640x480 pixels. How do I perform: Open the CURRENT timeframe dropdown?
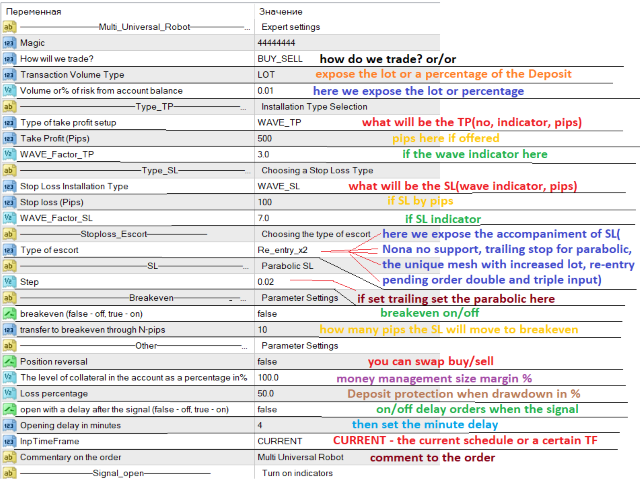(x=280, y=441)
